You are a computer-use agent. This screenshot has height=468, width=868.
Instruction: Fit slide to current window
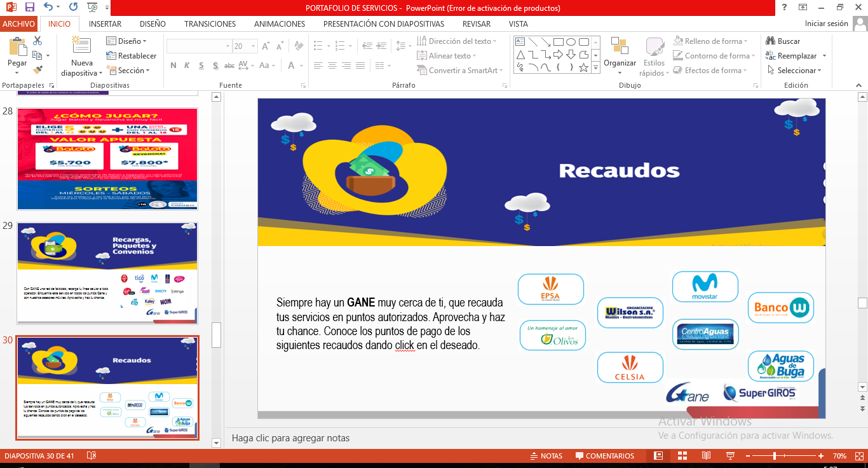click(858, 456)
